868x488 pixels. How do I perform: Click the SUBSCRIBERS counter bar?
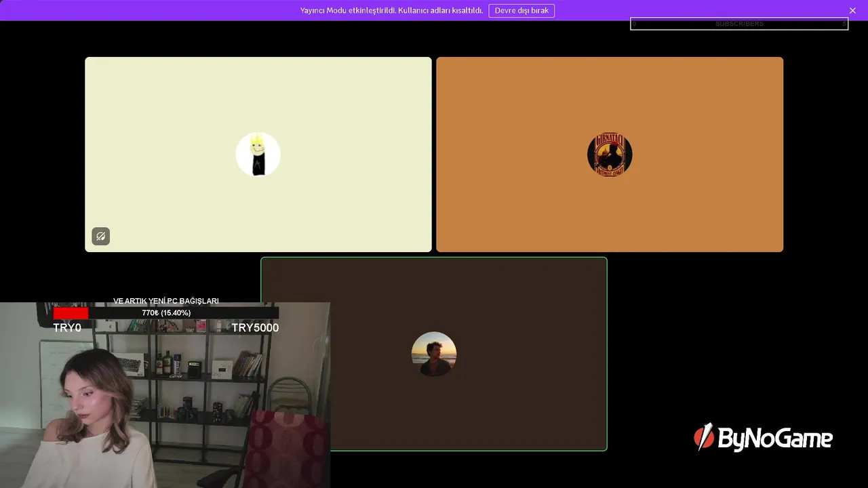[x=739, y=24]
